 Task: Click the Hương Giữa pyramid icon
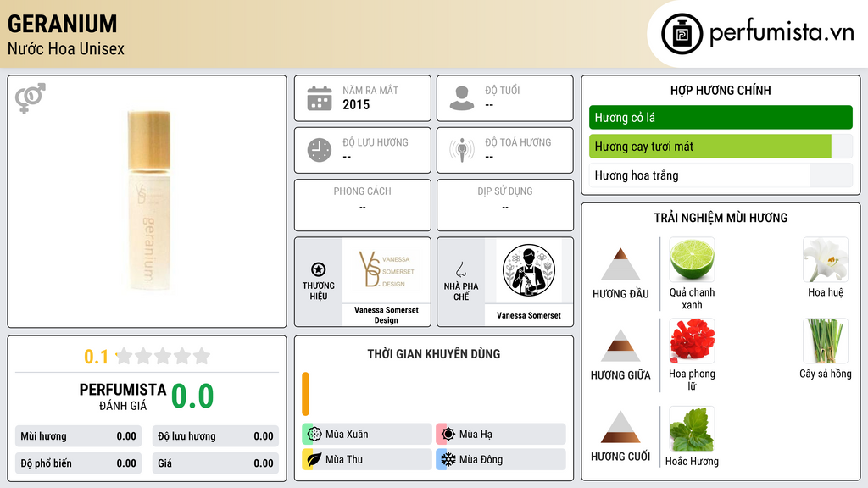pyautogui.click(x=620, y=346)
